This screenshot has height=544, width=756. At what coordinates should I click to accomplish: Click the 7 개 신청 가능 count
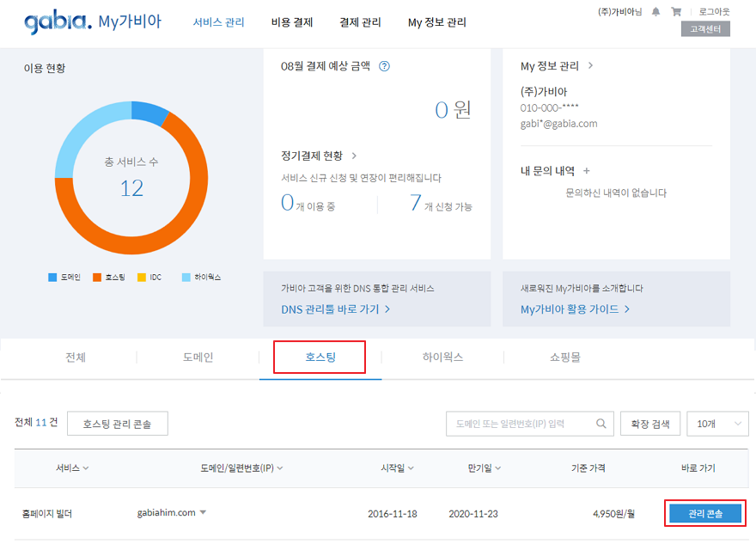tap(441, 203)
